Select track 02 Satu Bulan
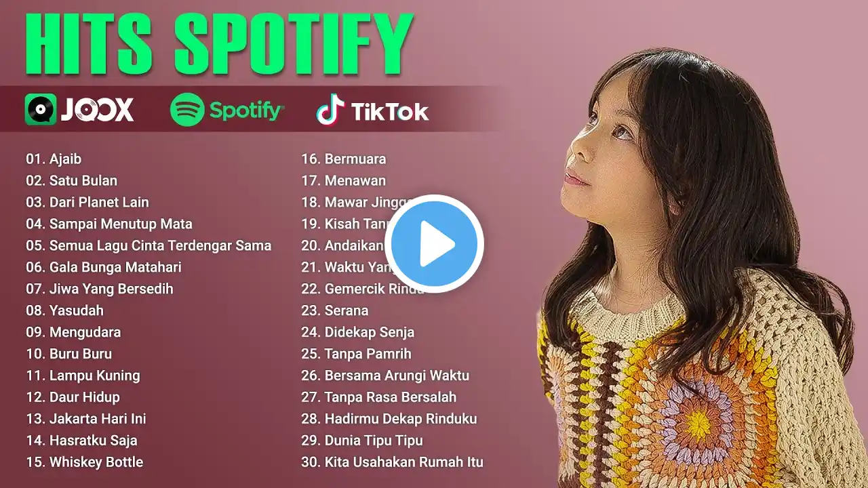Viewport: 868px width, 488px height. [72, 180]
